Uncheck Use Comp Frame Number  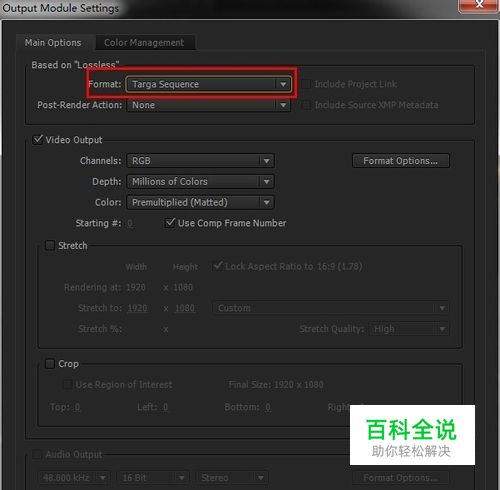(170, 223)
